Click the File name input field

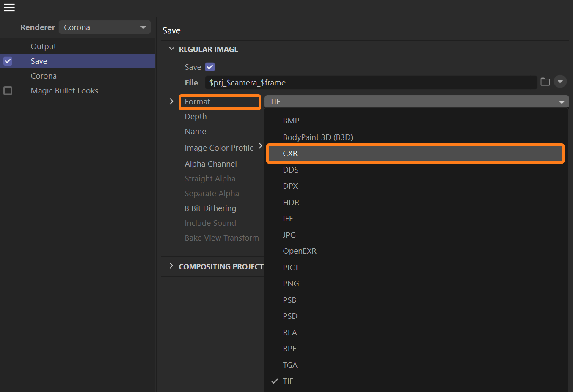tap(372, 82)
